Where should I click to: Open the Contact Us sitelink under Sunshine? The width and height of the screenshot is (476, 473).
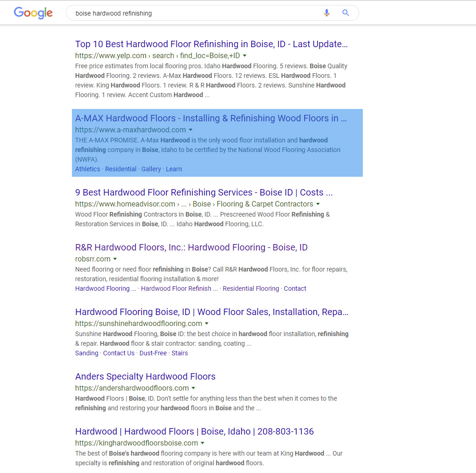pos(119,353)
